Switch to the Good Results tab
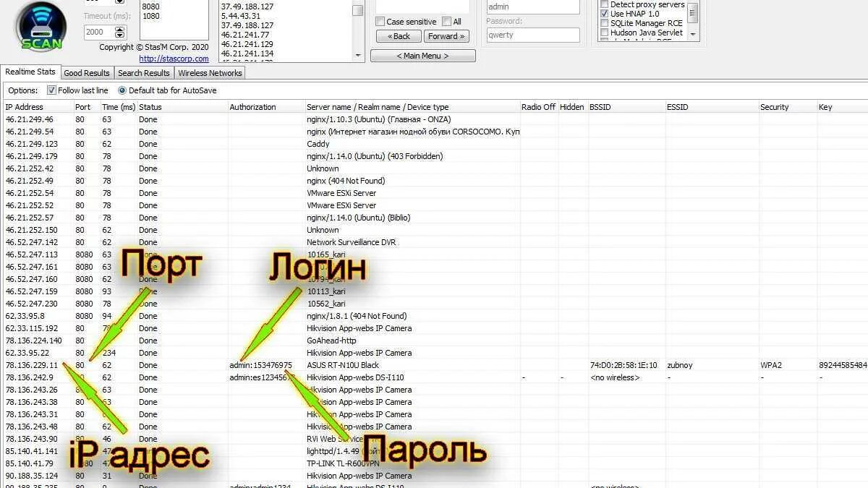This screenshot has width=868, height=488. (x=87, y=73)
